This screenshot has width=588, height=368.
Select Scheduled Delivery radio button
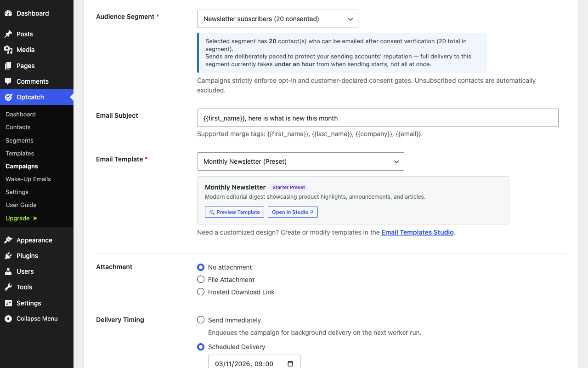(x=201, y=347)
